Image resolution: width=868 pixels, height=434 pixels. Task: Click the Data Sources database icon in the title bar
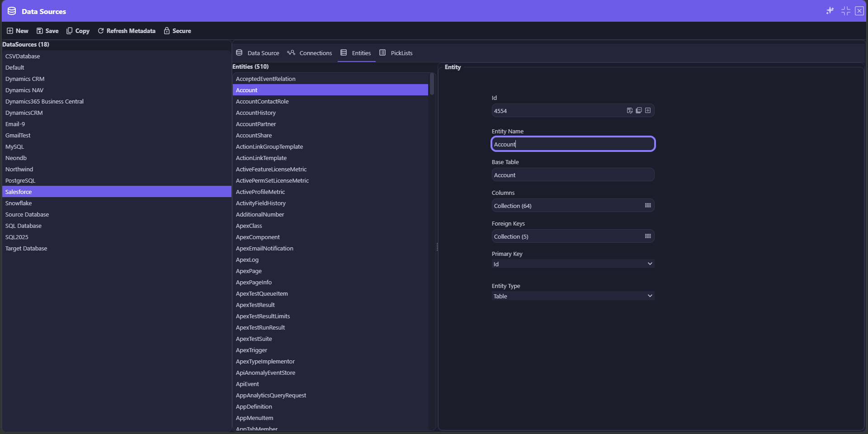click(12, 11)
